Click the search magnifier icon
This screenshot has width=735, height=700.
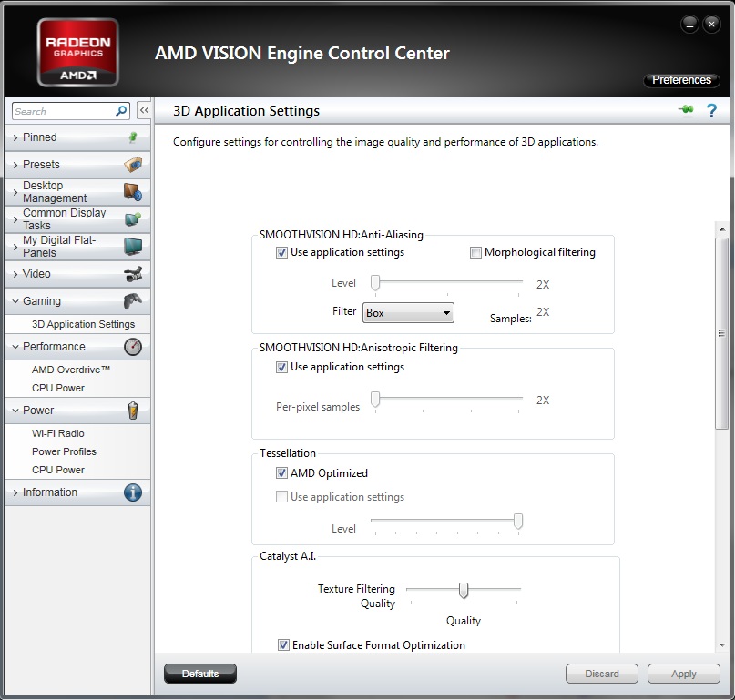point(121,111)
